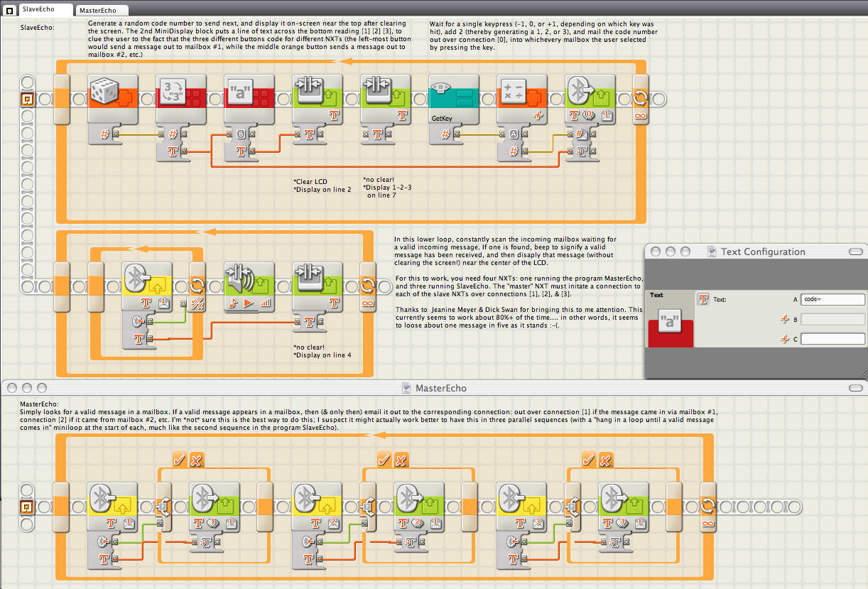The image size is (868, 589).
Task: Select the first Display block in the top loop
Action: (x=317, y=99)
